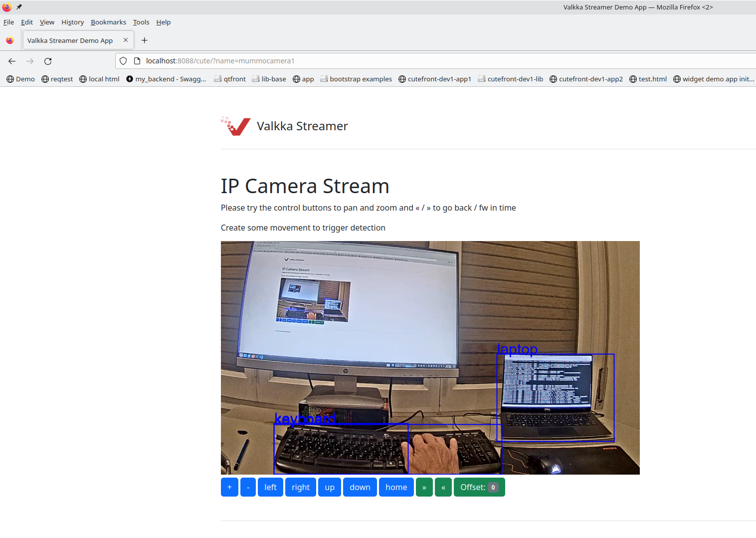Click the 'keyboard' detection label in video
Viewport: 756px width, 538px height.
(305, 418)
